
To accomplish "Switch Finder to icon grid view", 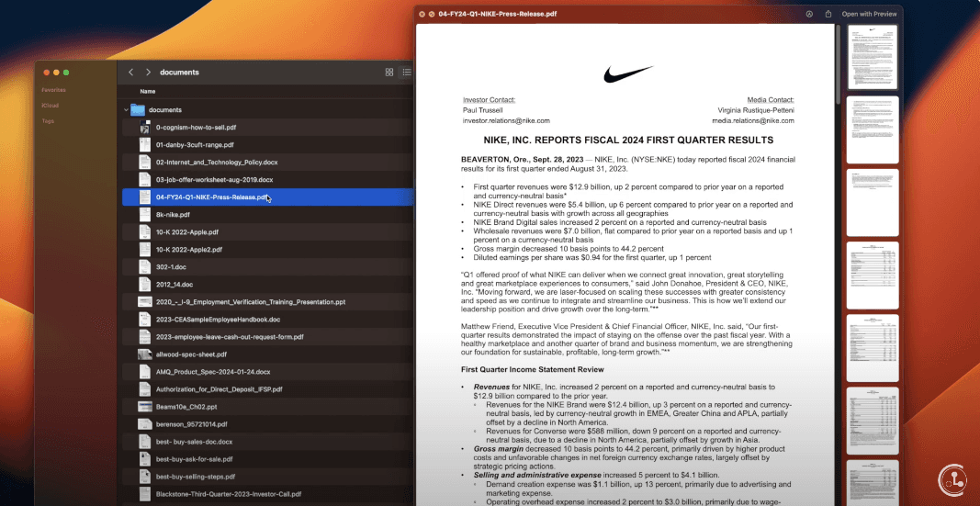I will [x=389, y=73].
